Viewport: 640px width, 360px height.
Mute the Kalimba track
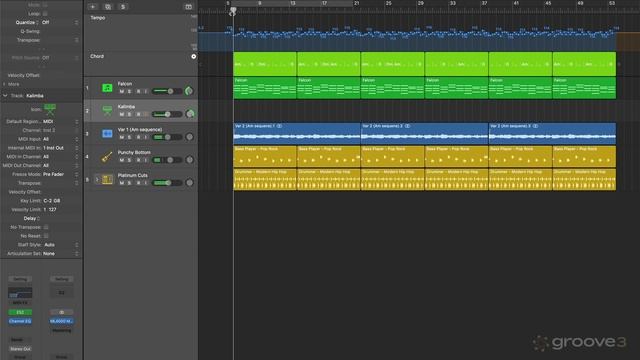122,114
